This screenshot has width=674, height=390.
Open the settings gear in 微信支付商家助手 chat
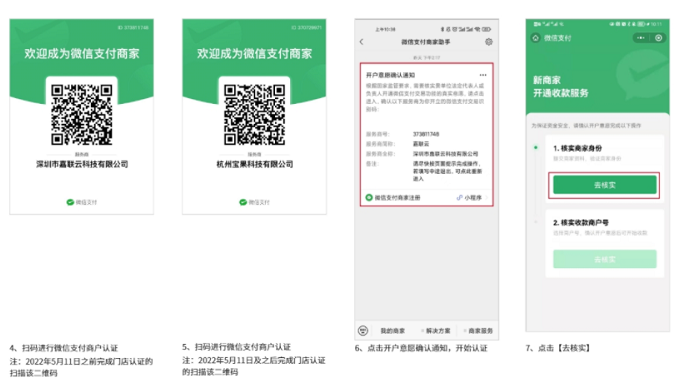(x=489, y=42)
